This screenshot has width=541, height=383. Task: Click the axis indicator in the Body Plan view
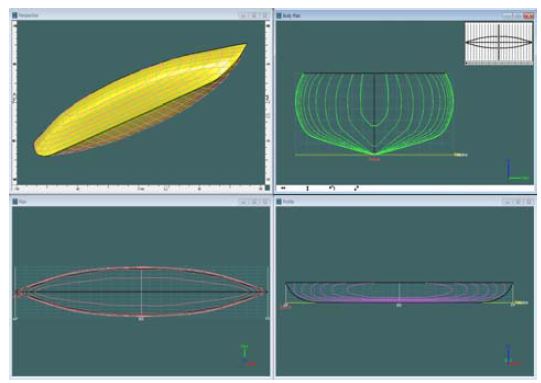pyautogui.click(x=517, y=170)
